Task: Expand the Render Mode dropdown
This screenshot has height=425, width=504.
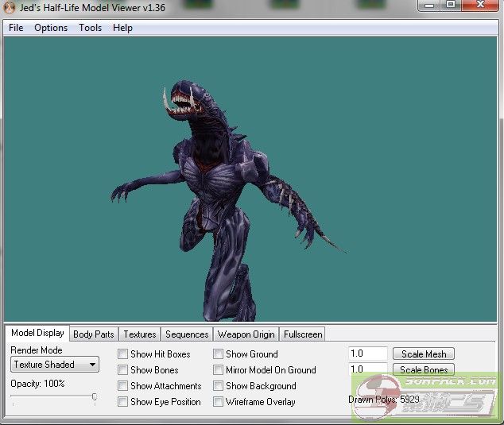Action: pos(55,365)
